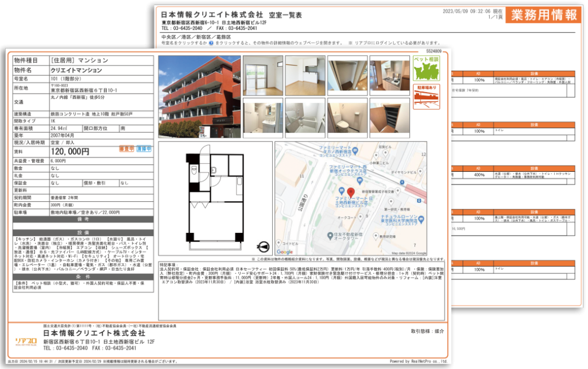Click the green pet consultation icon
This screenshot has width=588, height=369.
pyautogui.click(x=427, y=68)
